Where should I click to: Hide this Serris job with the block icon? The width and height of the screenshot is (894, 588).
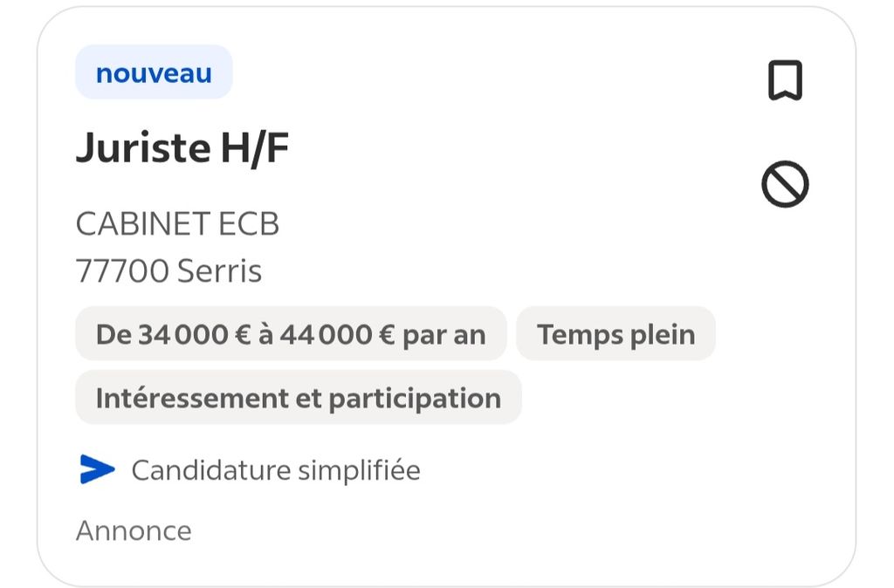pyautogui.click(x=785, y=185)
